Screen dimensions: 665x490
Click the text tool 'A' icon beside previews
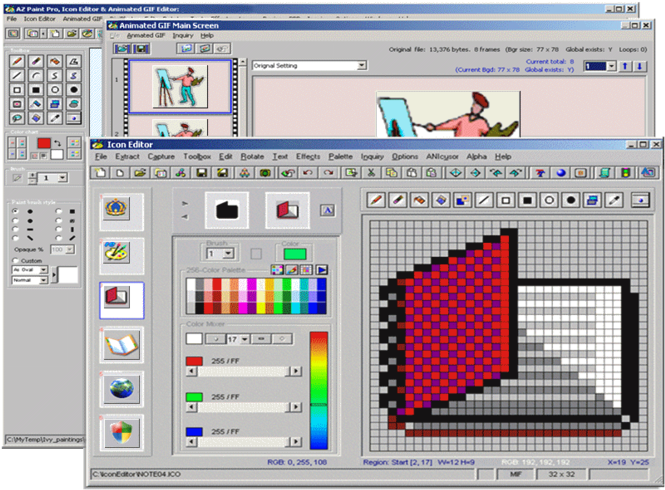tap(327, 210)
